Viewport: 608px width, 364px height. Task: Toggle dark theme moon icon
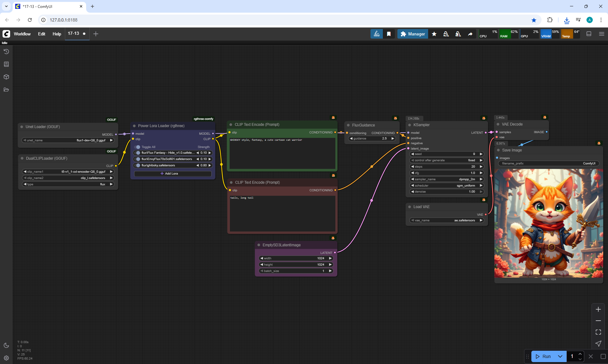click(x=6, y=345)
